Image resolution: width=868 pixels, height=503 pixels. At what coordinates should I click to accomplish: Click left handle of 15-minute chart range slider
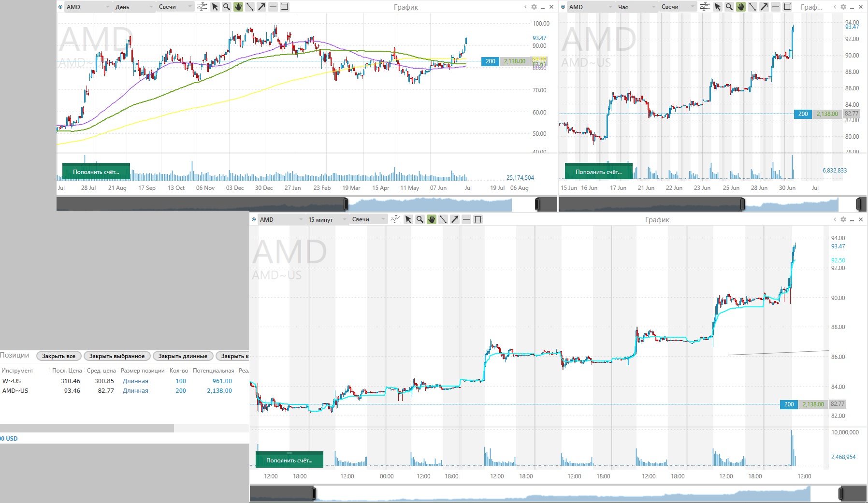(x=314, y=493)
